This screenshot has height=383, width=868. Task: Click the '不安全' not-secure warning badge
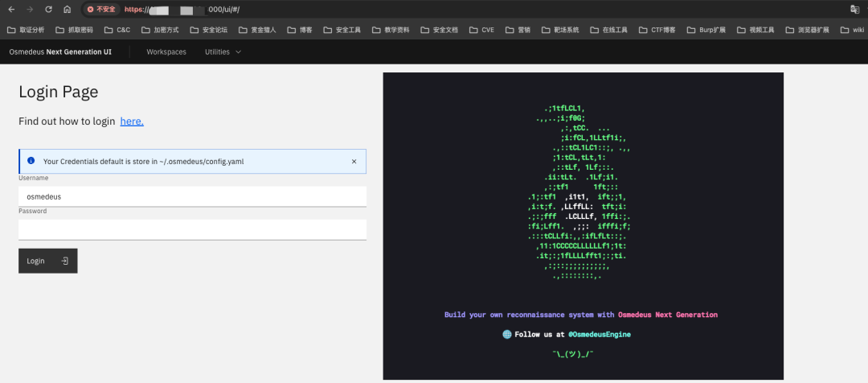point(101,10)
